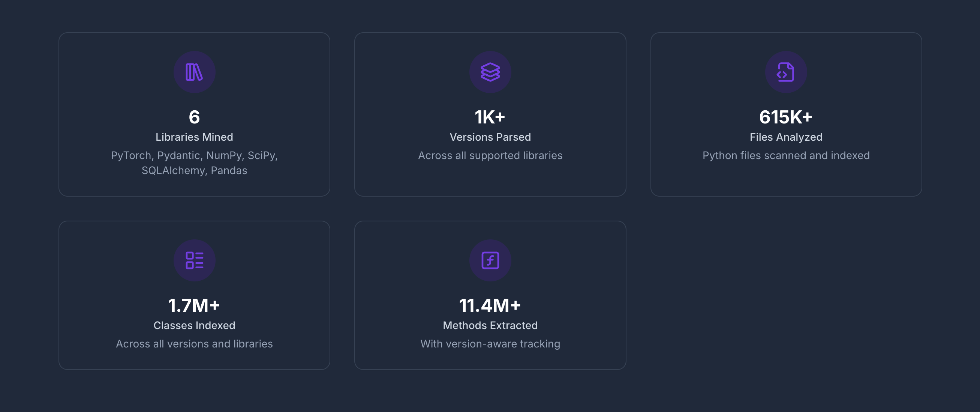Click the 1.7M+ classes number

coord(194,305)
